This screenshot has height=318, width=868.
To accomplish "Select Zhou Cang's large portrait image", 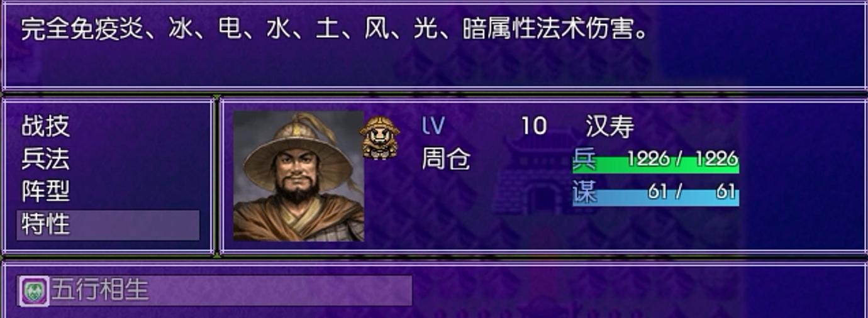I will coord(298,176).
